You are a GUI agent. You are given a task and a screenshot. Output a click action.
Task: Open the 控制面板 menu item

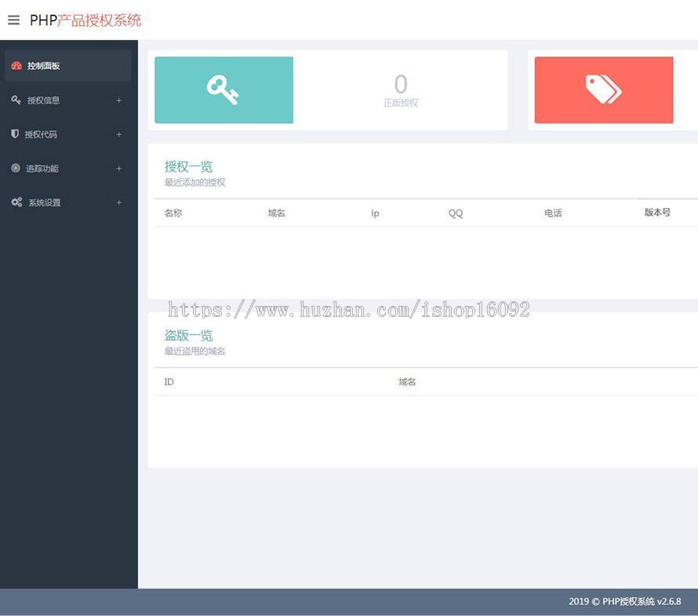coord(67,65)
